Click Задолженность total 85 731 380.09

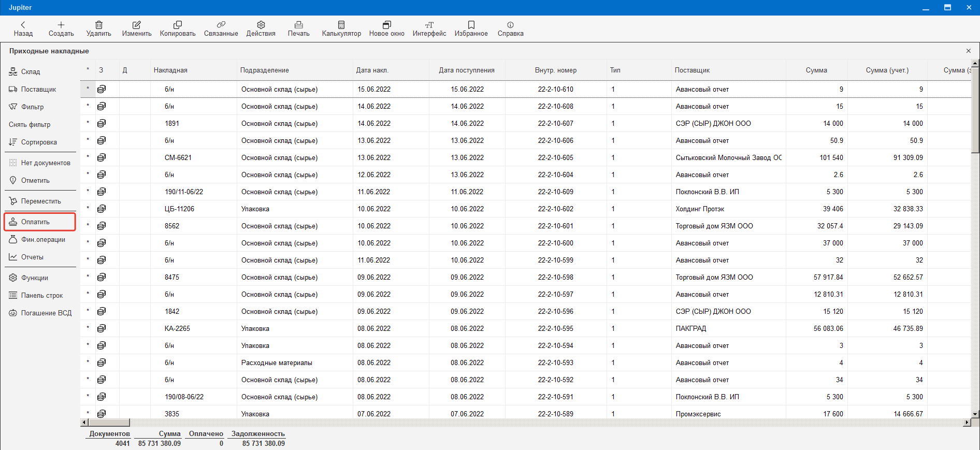pyautogui.click(x=263, y=443)
